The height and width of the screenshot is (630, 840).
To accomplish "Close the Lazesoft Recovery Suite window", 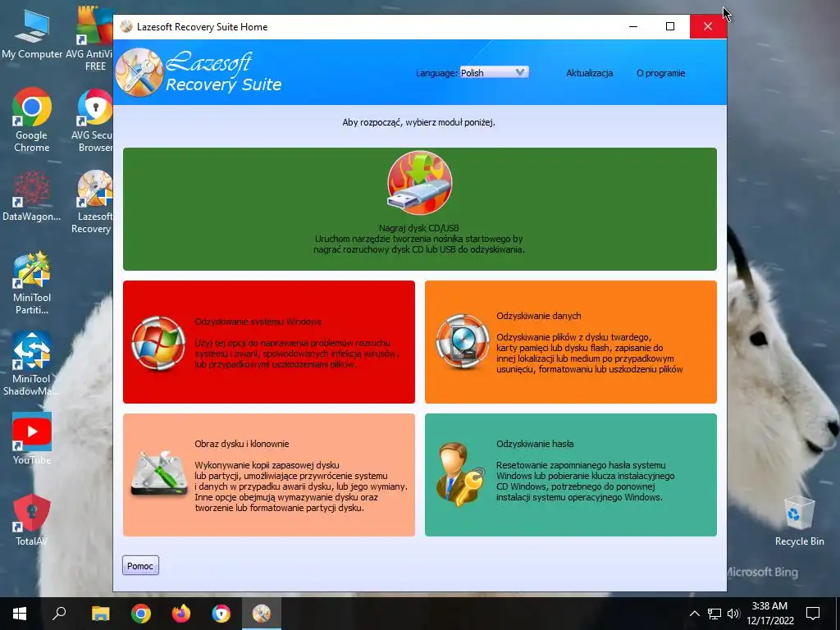I will (708, 26).
